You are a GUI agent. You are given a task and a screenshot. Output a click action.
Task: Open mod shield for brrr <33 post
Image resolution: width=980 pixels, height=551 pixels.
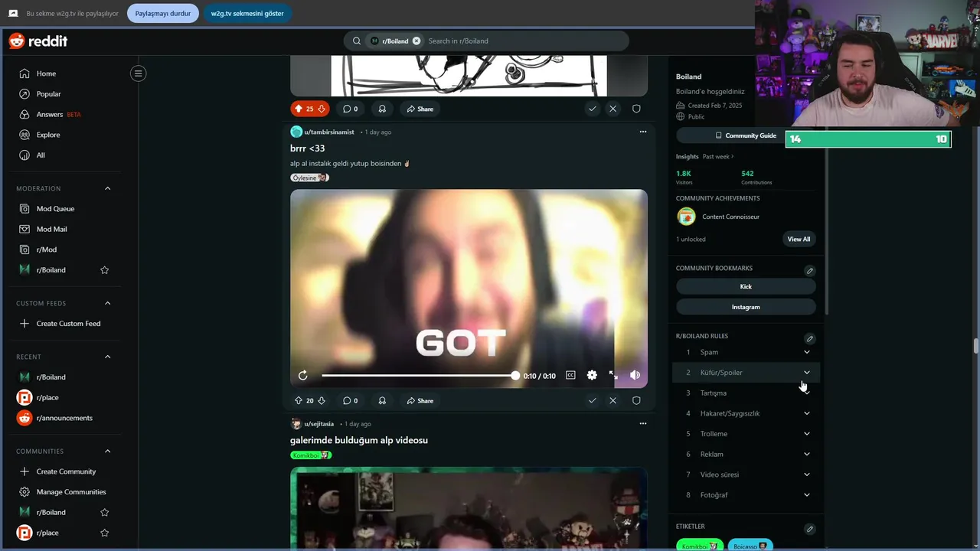pyautogui.click(x=636, y=400)
